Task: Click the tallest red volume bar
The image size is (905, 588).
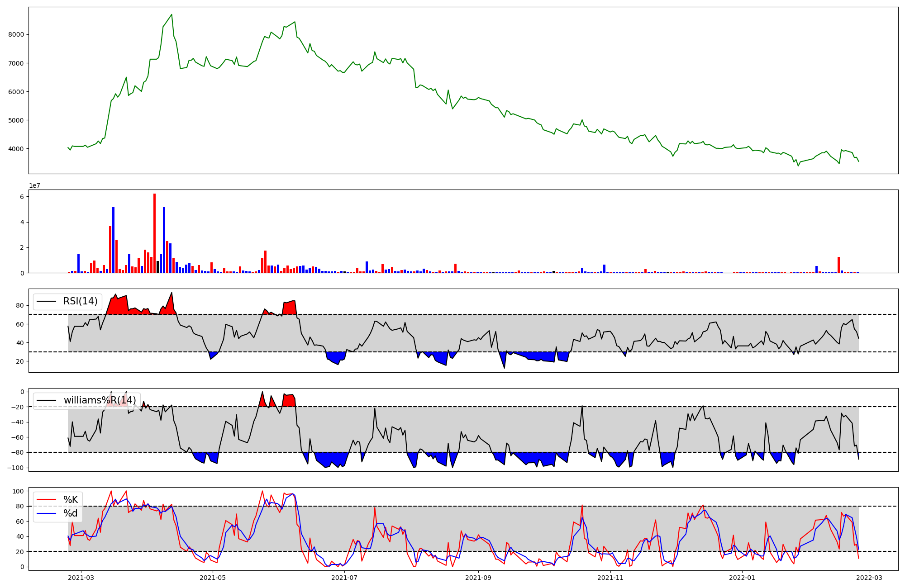Action: coord(154,233)
